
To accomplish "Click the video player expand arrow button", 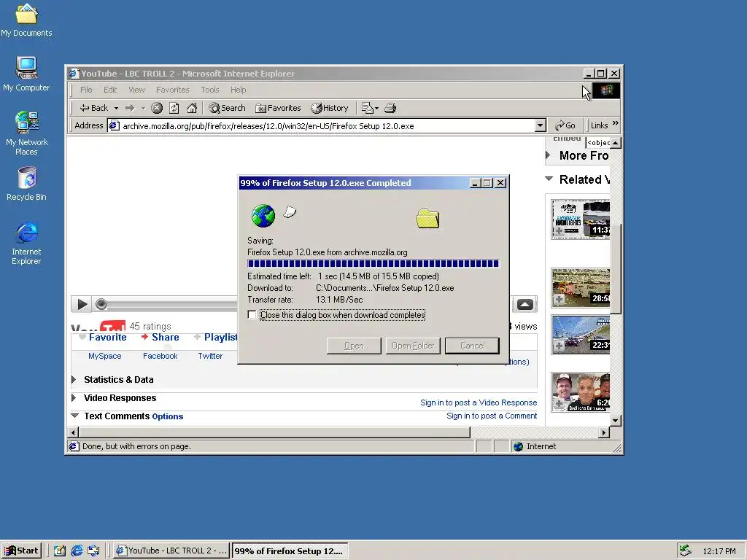I will pos(525,304).
